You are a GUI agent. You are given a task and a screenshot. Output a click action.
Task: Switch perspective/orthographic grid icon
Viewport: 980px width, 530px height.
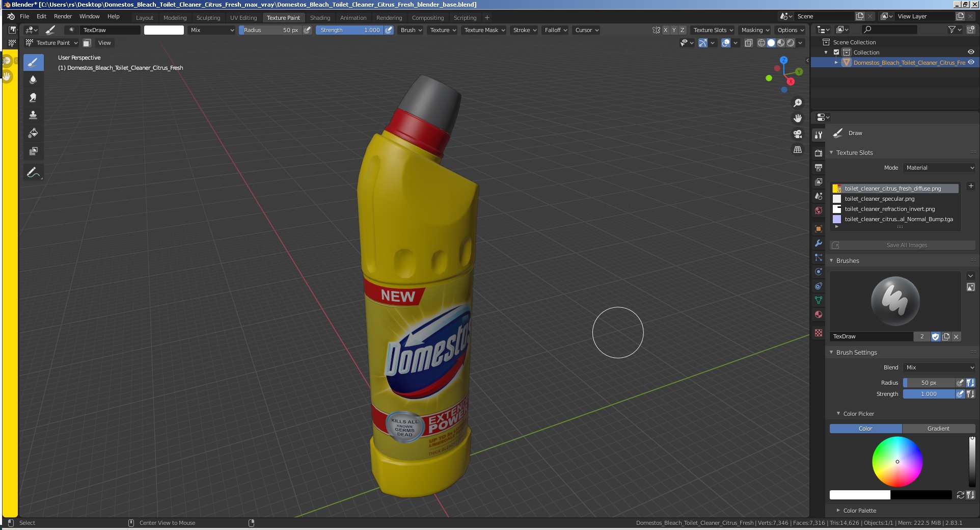pos(798,150)
